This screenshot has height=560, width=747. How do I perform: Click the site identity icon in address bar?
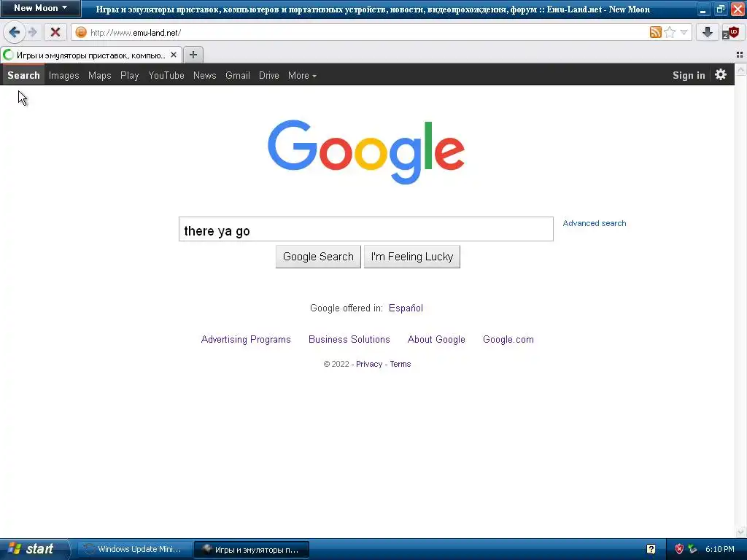(81, 32)
